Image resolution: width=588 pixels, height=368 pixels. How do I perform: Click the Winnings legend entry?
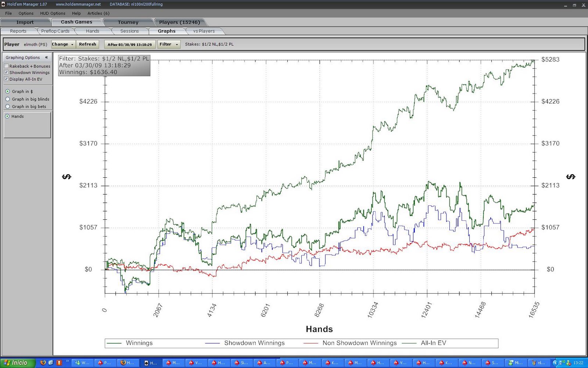129,343
